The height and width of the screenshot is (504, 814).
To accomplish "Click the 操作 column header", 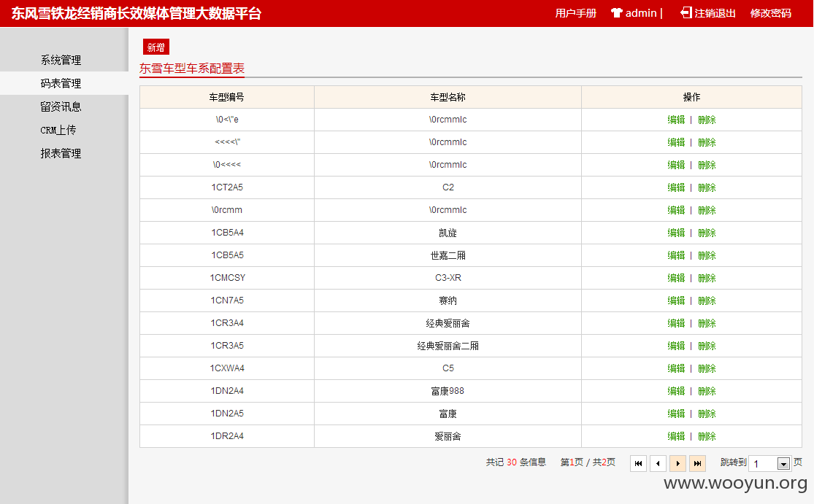I will pyautogui.click(x=691, y=97).
